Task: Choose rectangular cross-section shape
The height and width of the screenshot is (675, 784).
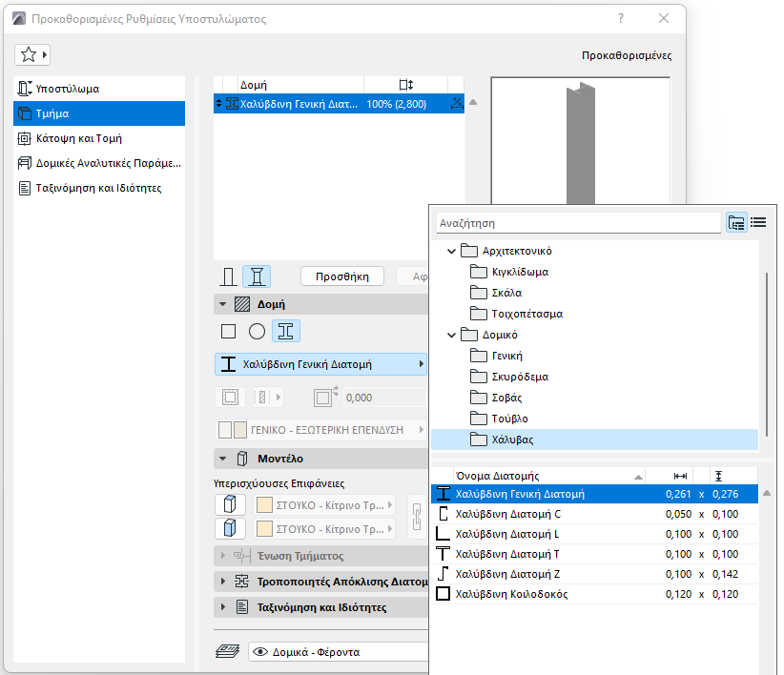Action: (229, 331)
